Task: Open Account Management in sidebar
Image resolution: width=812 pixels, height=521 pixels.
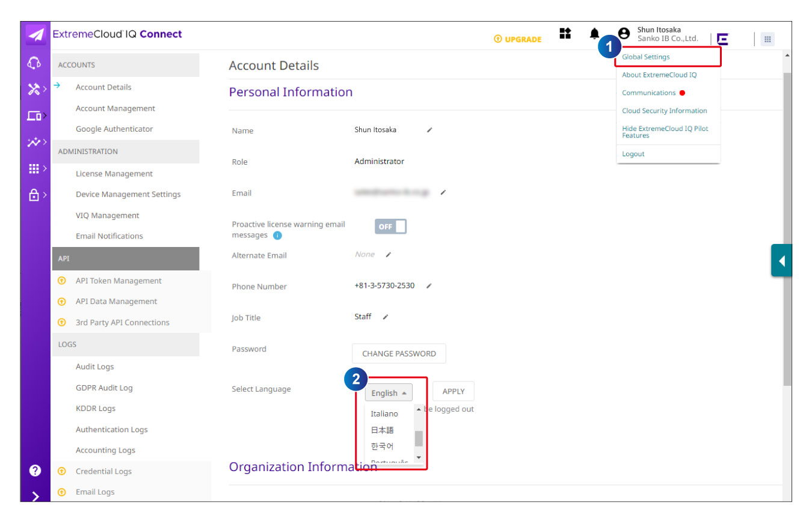Action: [x=115, y=108]
